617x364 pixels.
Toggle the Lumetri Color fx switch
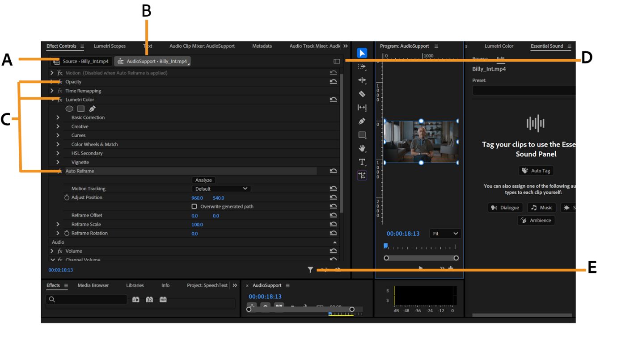tap(60, 100)
